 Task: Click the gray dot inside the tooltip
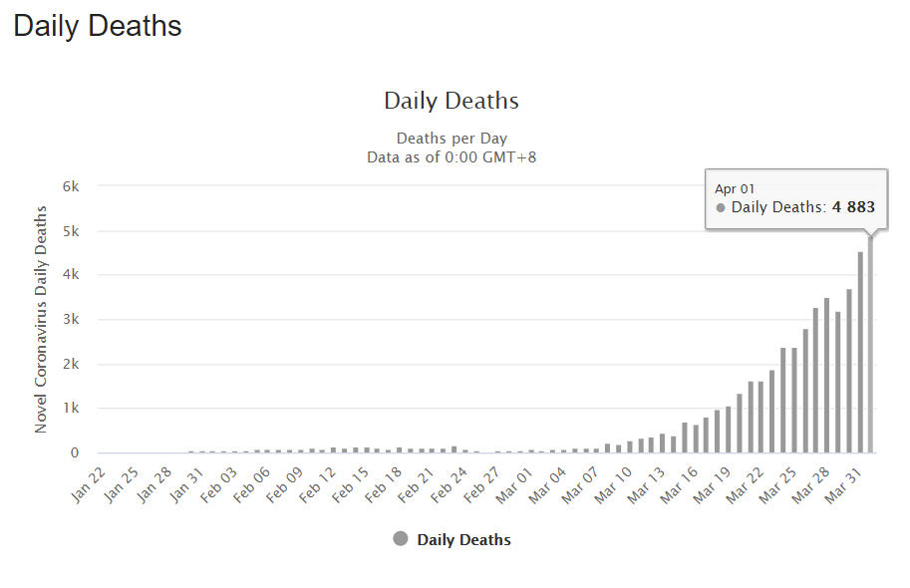point(721,207)
